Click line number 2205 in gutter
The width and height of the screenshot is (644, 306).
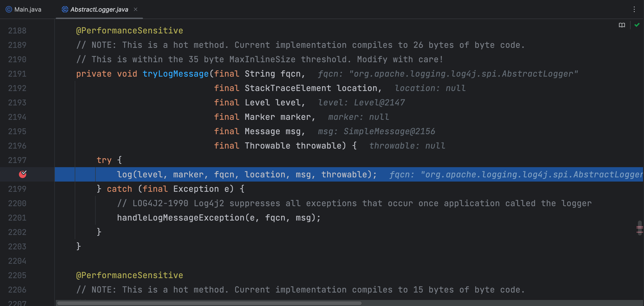17,275
